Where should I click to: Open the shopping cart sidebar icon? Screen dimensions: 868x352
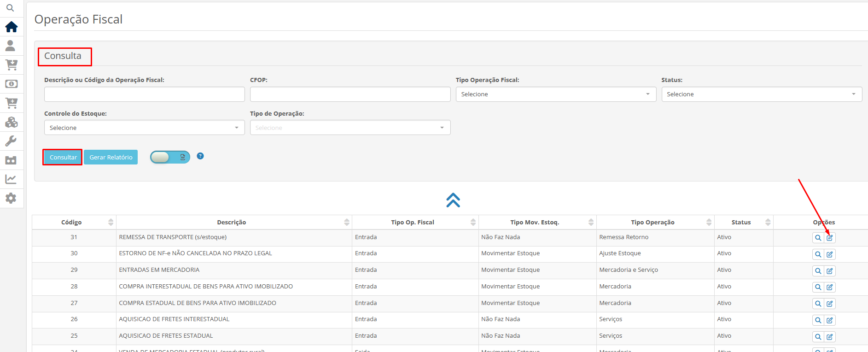(x=12, y=65)
